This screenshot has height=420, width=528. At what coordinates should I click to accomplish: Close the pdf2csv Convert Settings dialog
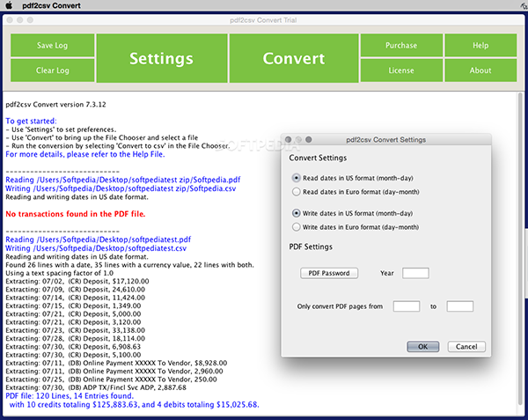click(x=289, y=139)
